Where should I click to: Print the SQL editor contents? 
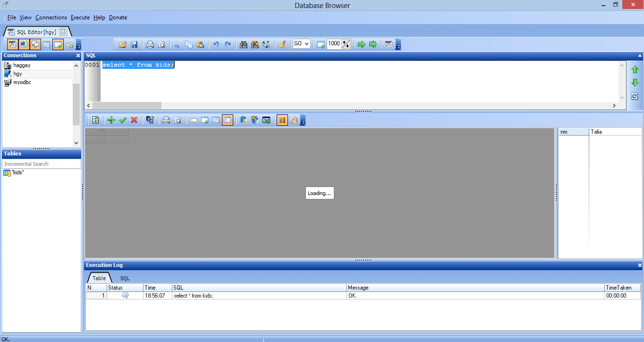150,44
